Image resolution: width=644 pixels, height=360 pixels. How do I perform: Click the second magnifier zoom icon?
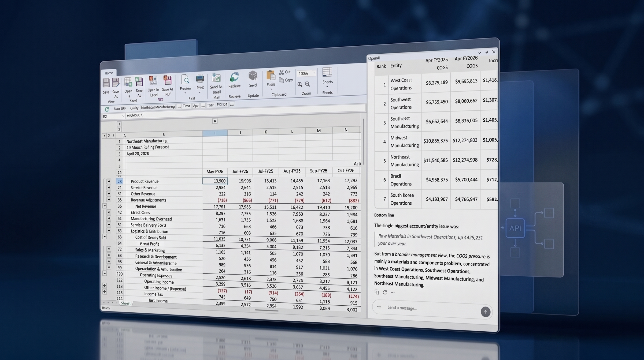[307, 84]
